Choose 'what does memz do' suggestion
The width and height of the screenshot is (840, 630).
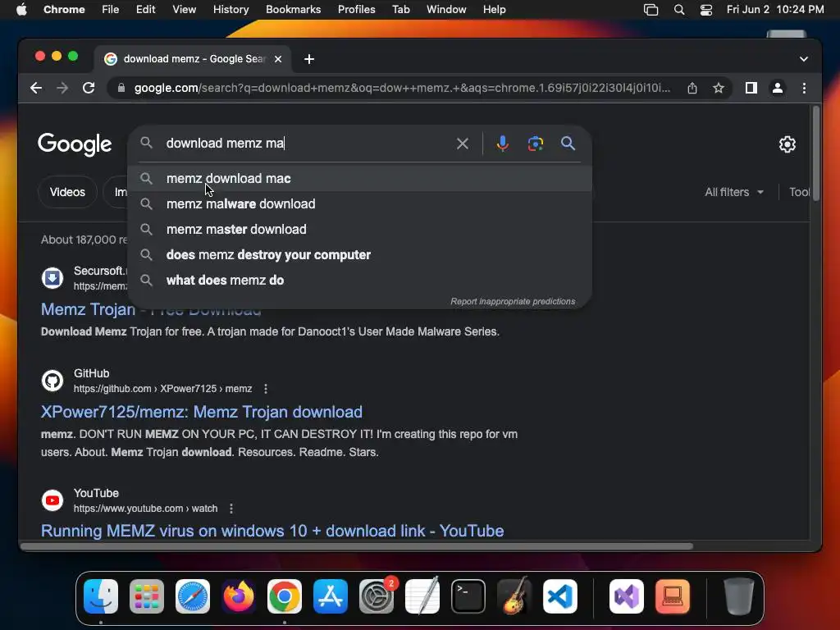point(360,281)
